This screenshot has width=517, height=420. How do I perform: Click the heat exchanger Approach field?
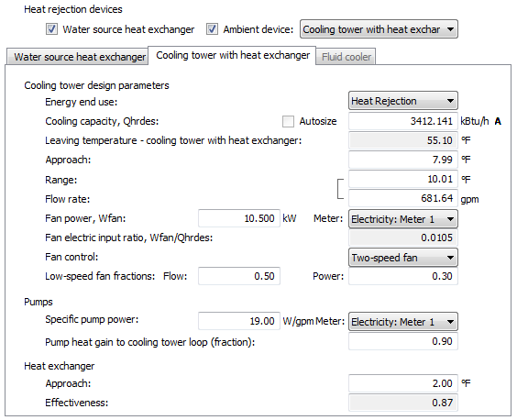click(403, 383)
